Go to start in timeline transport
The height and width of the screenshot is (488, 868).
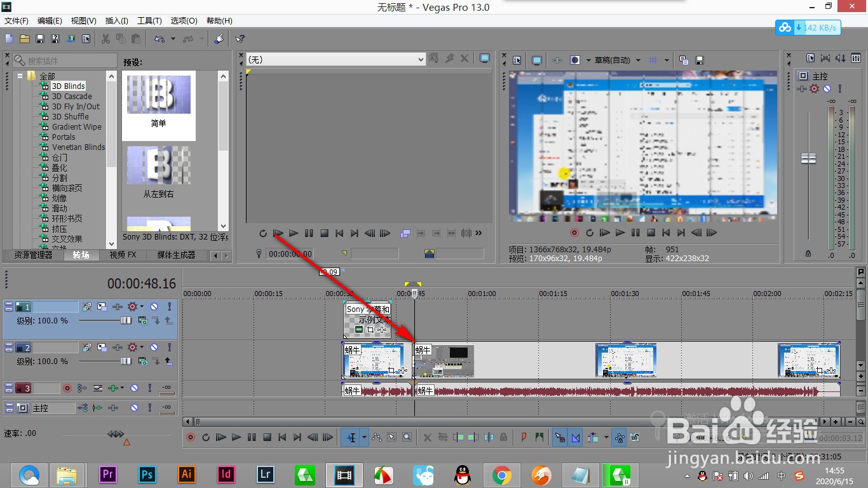click(x=282, y=437)
